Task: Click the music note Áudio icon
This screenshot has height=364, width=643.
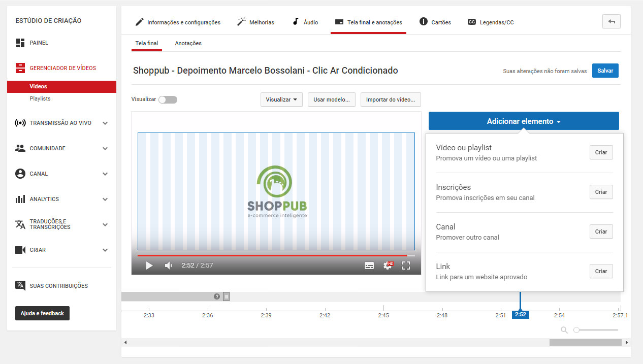Action: click(x=296, y=22)
